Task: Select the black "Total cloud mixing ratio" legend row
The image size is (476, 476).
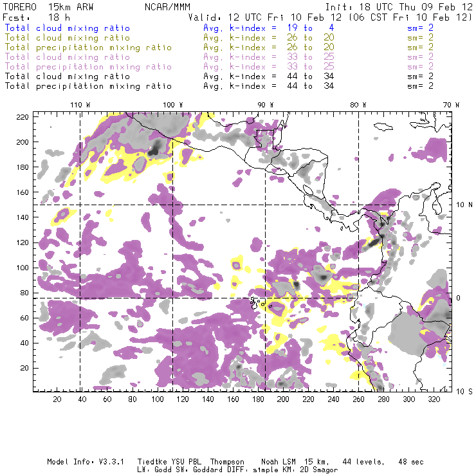Action: (x=68, y=77)
